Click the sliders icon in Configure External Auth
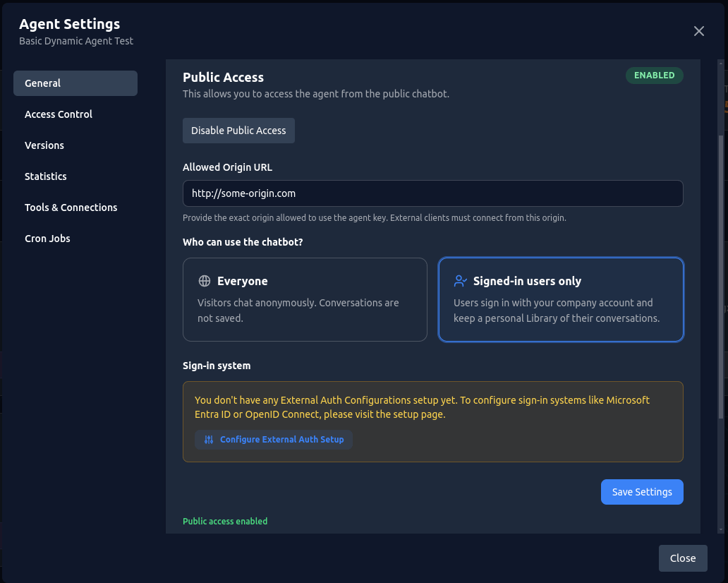 point(209,440)
